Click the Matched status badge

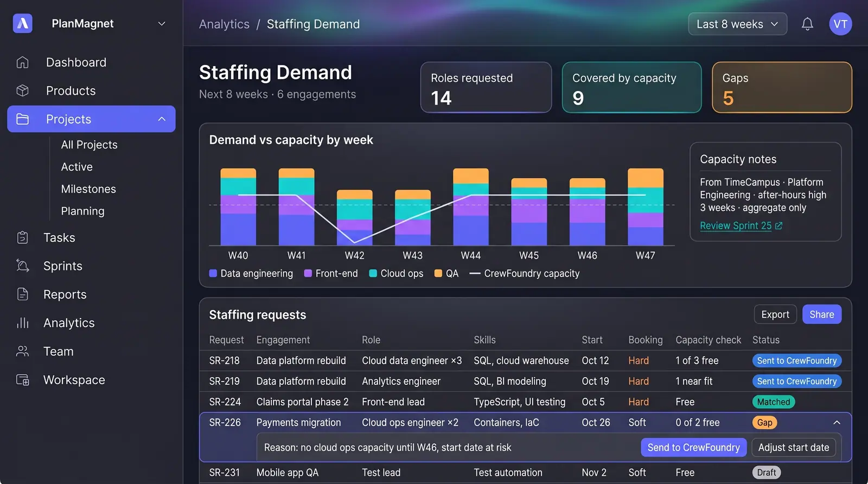[774, 402]
